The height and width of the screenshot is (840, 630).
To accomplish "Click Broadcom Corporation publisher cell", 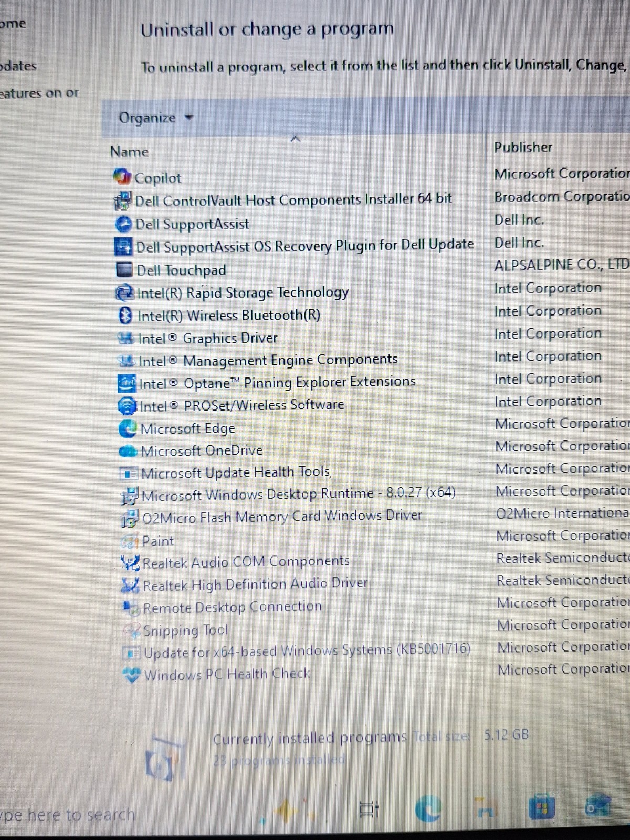I will click(x=562, y=197).
